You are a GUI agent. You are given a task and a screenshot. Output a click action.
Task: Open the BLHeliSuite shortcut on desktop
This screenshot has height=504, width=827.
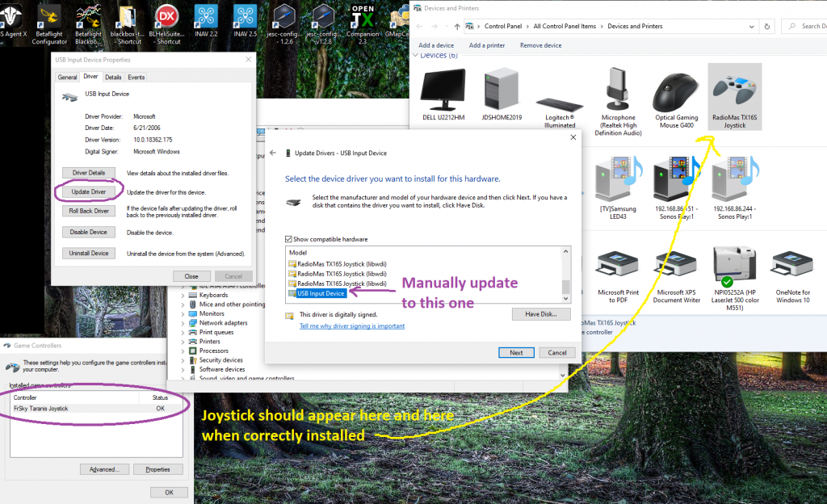167,24
